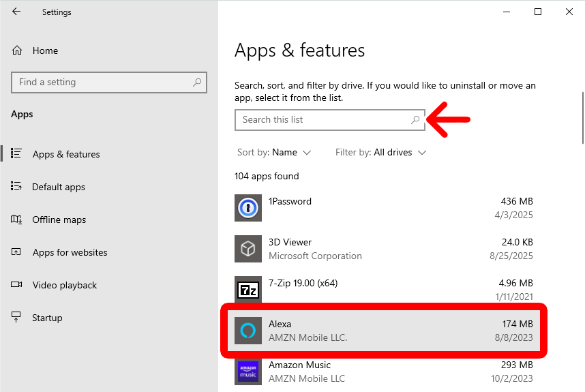Click magnifier icon in Search this list
585x392 pixels.
(x=415, y=120)
